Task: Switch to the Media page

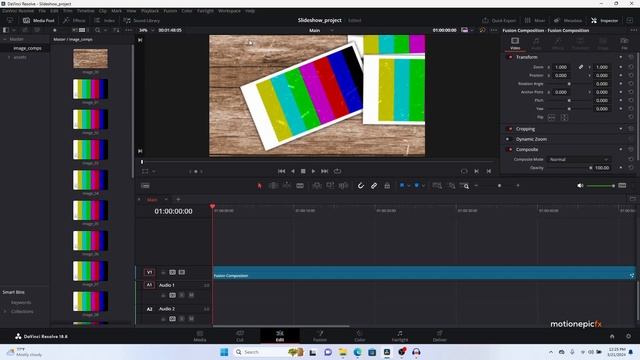Action: click(200, 336)
